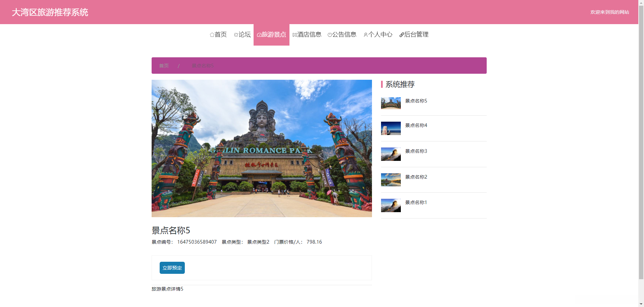View the 公告信息 menu item
This screenshot has height=307, width=644.
pyautogui.click(x=342, y=35)
